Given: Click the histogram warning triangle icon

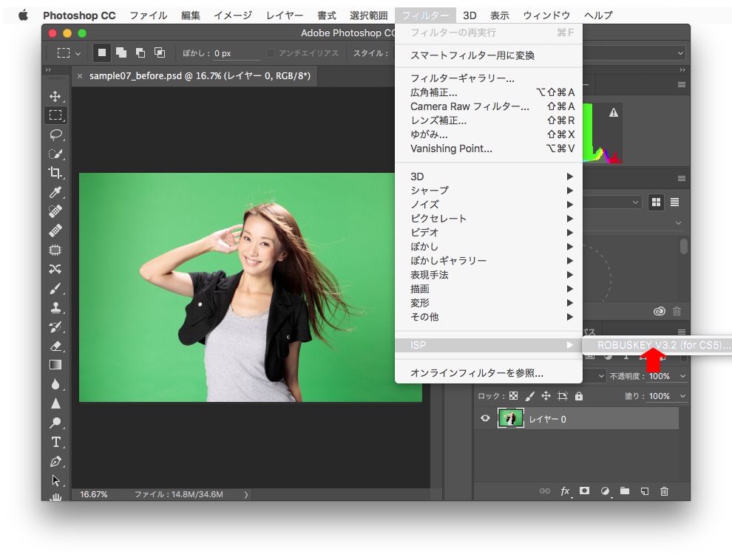Looking at the screenshot, I should [x=614, y=112].
